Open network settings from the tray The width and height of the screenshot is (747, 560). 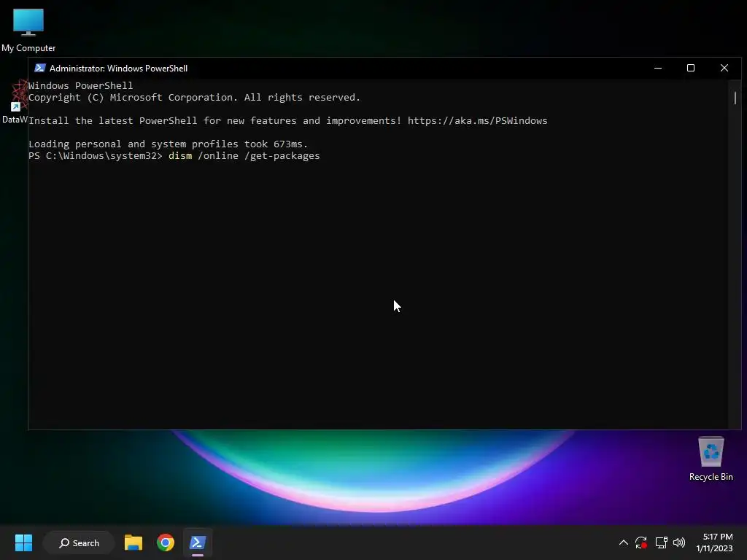[x=661, y=542]
